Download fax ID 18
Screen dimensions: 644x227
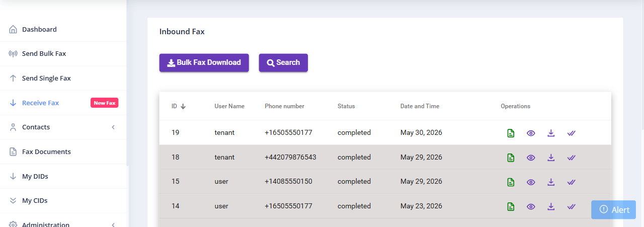point(551,158)
